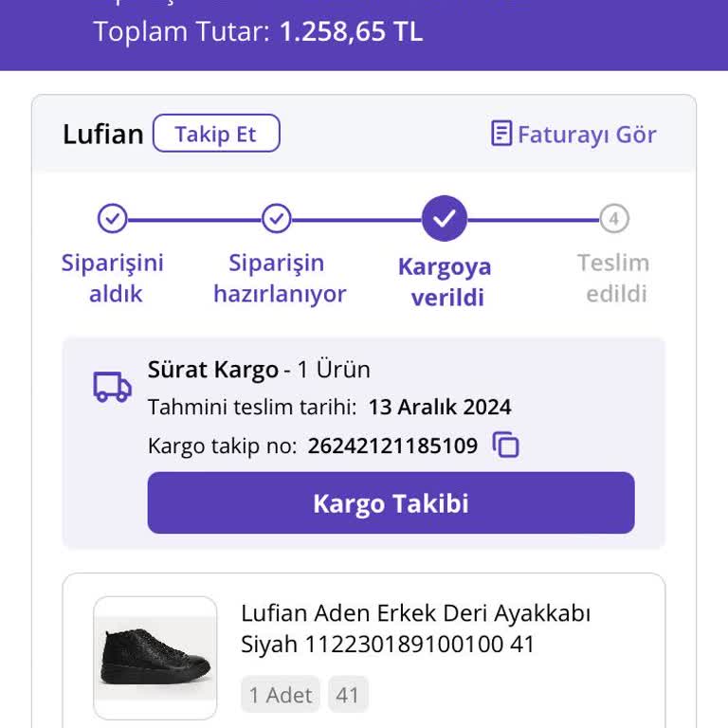The height and width of the screenshot is (728, 728).
Task: Select the active 'Kargoya verildi' step circle
Action: (x=445, y=219)
